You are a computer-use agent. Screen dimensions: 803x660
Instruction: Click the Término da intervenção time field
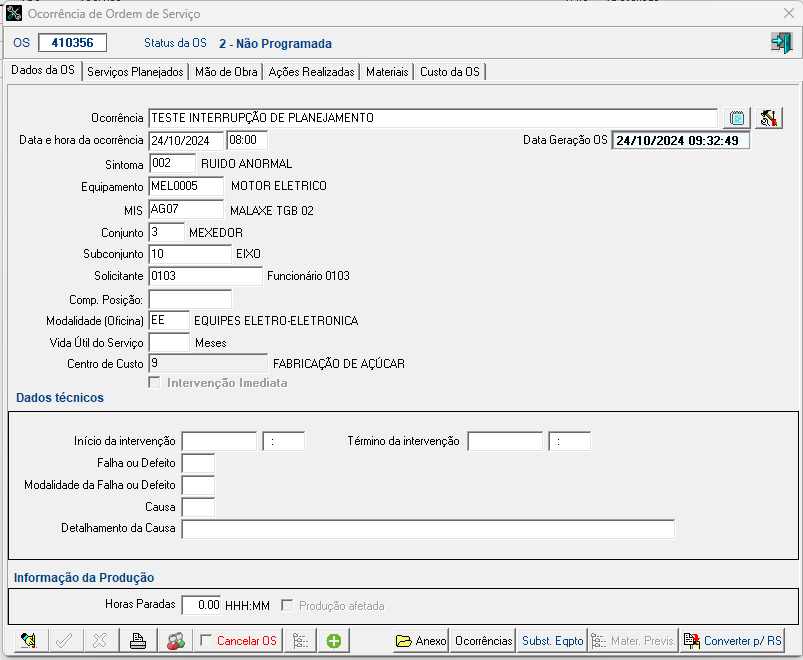pos(569,441)
